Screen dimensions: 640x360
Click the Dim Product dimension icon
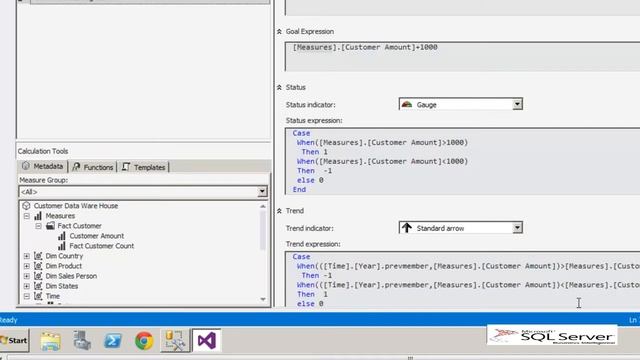(38, 266)
